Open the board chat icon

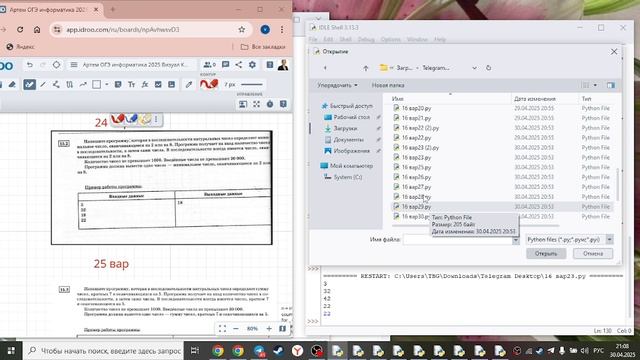tap(225, 64)
